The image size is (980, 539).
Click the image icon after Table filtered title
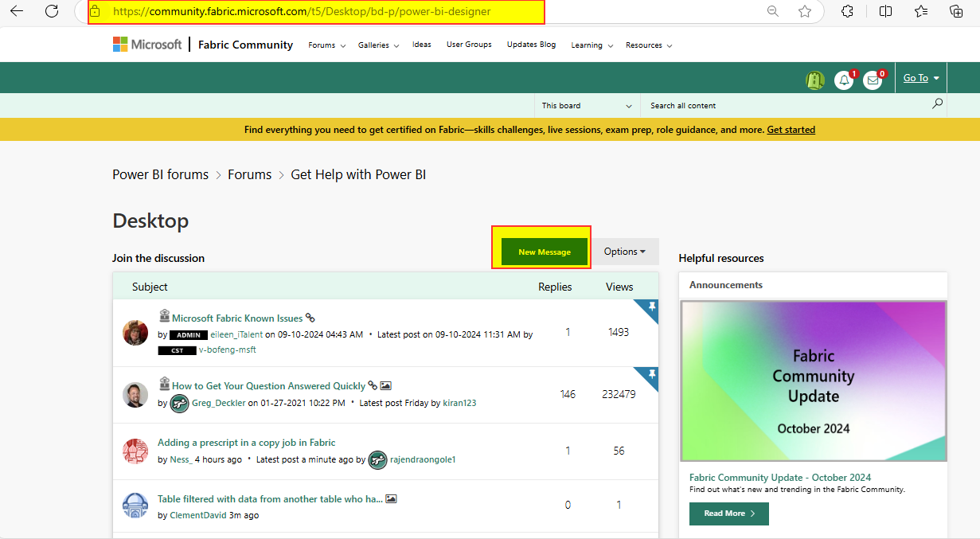(391, 498)
